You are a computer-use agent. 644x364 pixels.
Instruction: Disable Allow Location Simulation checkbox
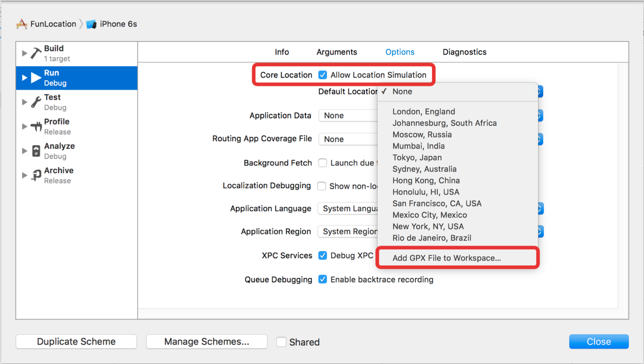(x=323, y=75)
